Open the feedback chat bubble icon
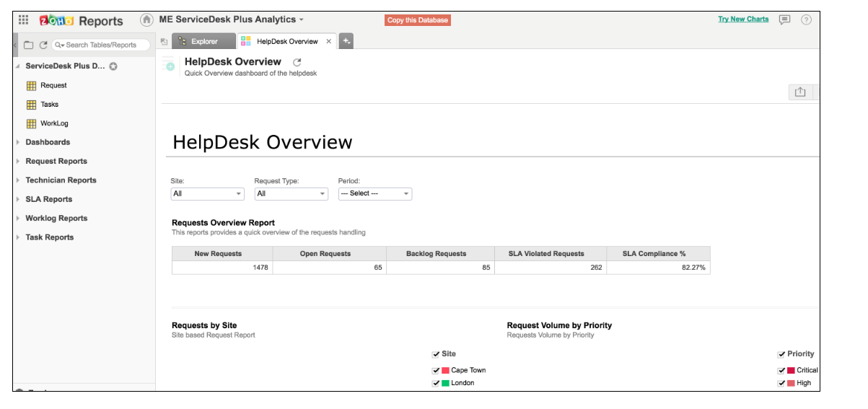 [785, 20]
